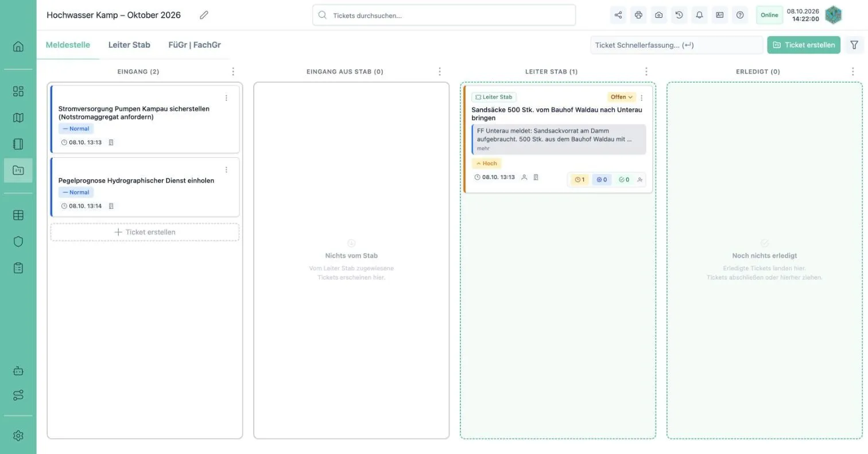Open options menu of Pegelprognose ticket

(226, 170)
